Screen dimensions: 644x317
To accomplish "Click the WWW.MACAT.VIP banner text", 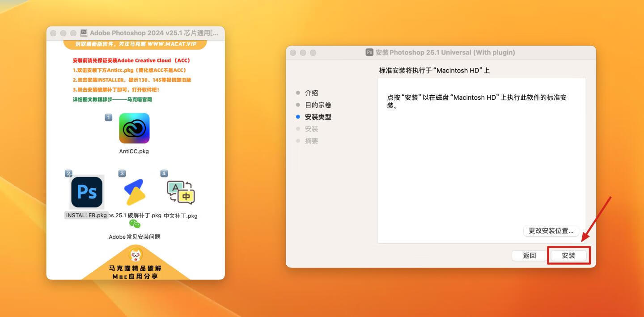I will pos(172,44).
